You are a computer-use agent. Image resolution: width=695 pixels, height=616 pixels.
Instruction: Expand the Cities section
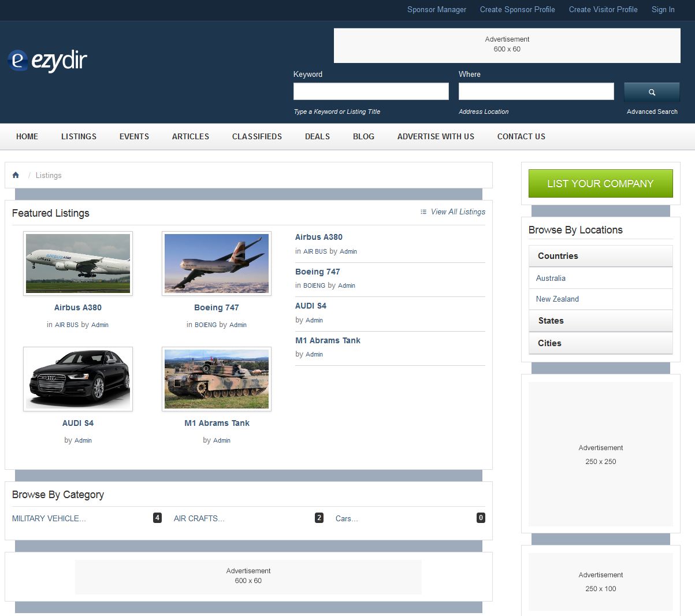(x=601, y=343)
